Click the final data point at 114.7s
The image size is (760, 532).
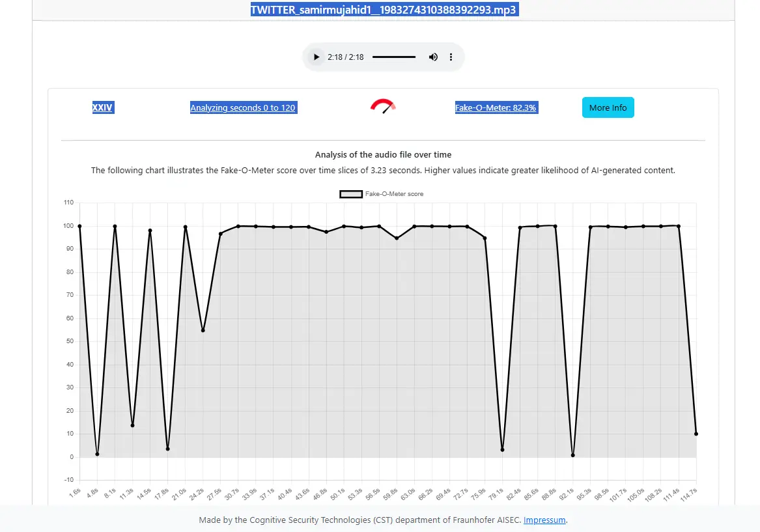pos(696,434)
